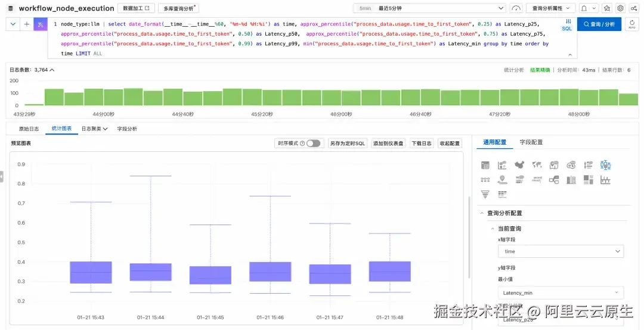Click the 添加到仪表盘 button
This screenshot has height=330, width=644.
point(388,143)
